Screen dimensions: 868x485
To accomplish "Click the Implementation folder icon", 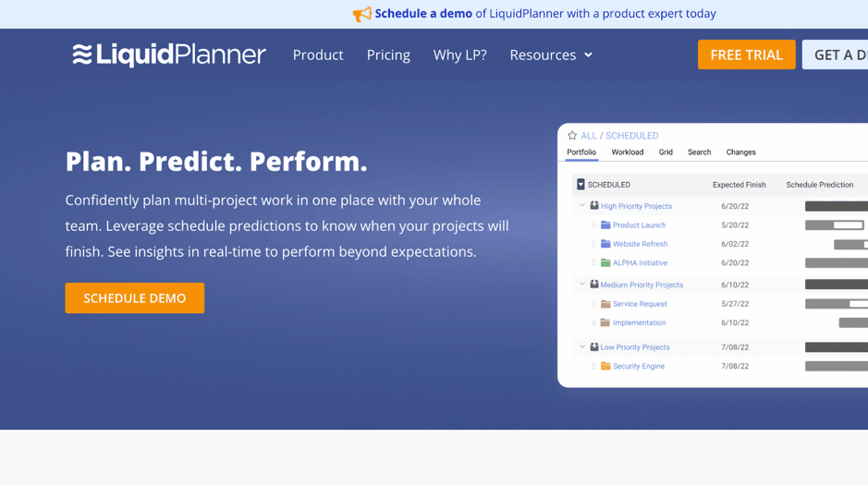I will [x=605, y=322].
